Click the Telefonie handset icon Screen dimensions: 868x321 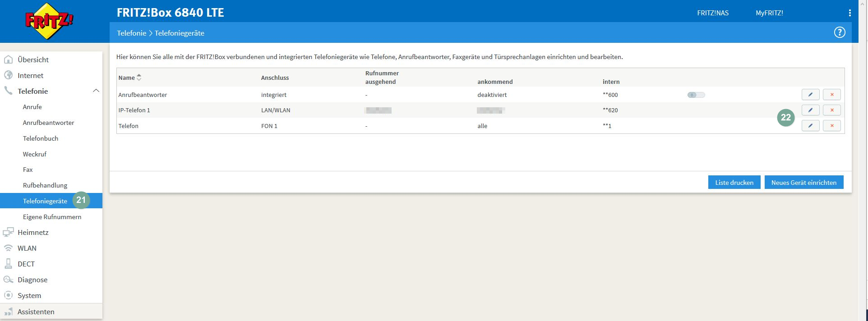8,91
